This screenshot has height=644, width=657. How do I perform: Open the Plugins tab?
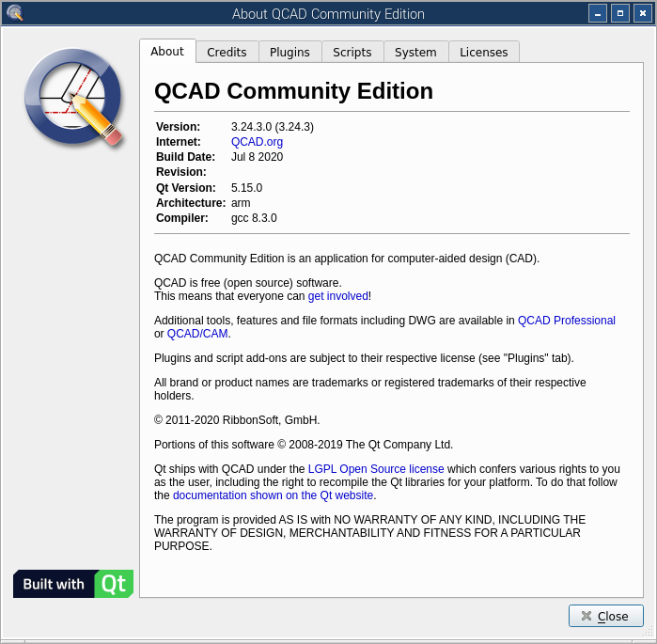point(289,53)
